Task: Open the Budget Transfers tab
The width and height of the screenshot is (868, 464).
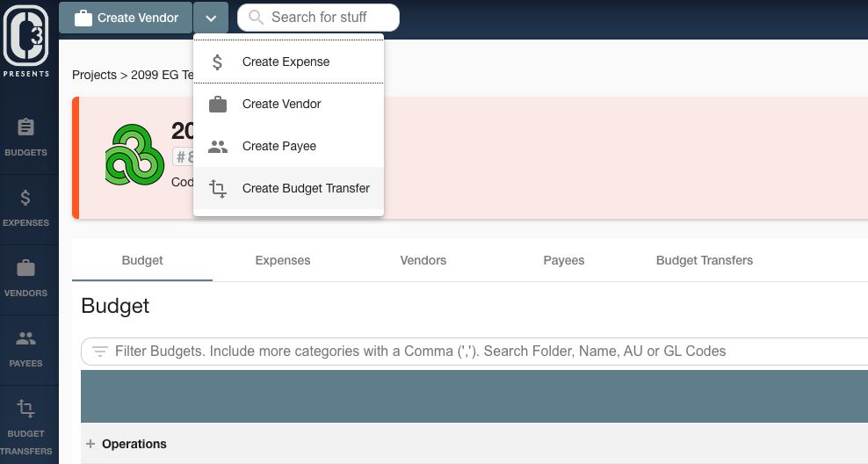Action: point(704,260)
